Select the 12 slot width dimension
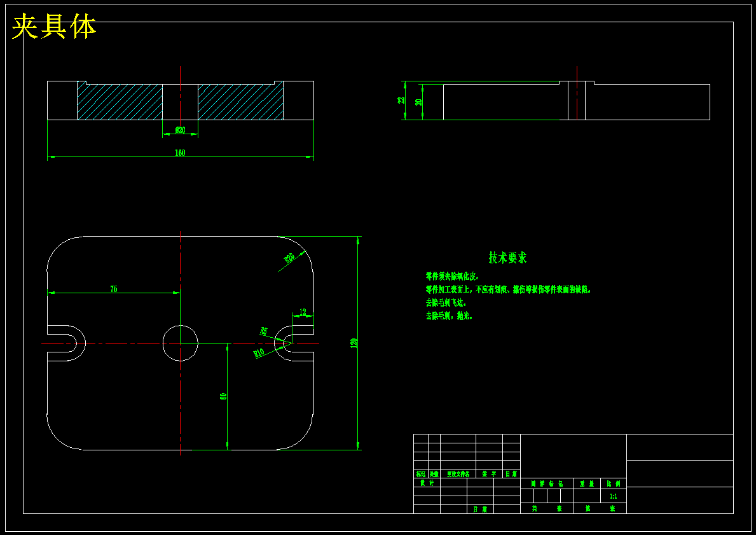This screenshot has width=756, height=535. [x=303, y=312]
